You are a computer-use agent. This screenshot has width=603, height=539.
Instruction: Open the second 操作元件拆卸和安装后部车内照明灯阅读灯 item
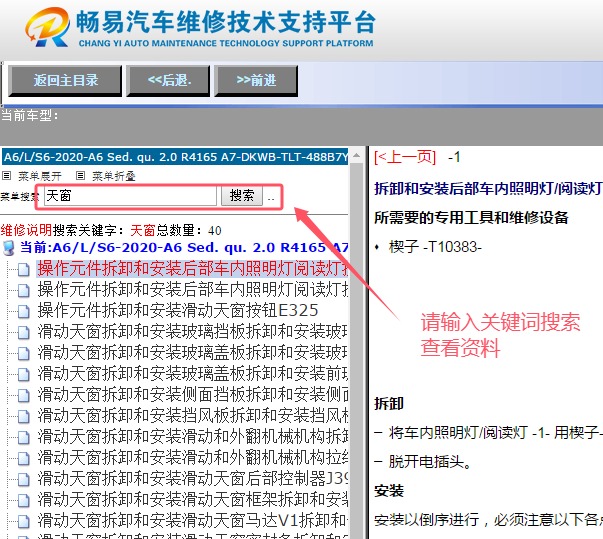point(193,289)
